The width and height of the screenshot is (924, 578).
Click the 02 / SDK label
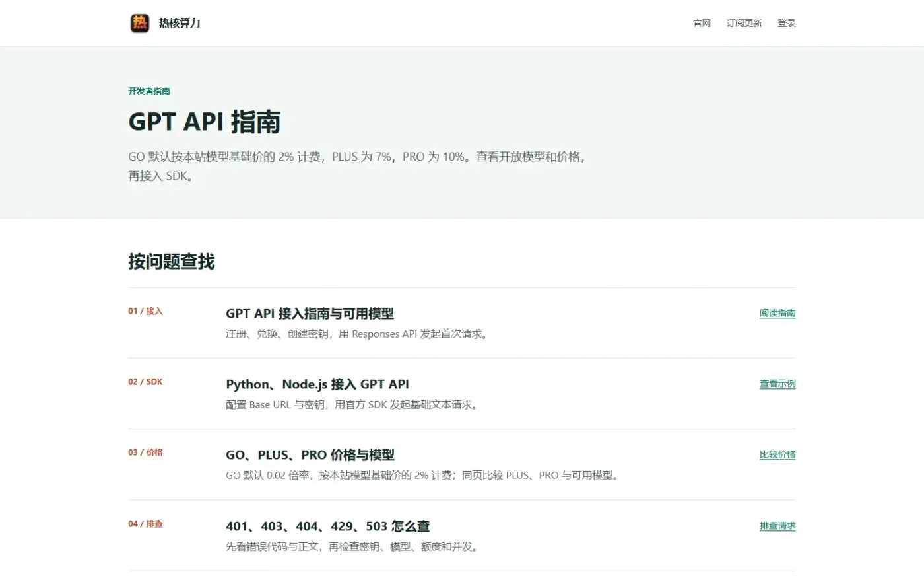[145, 382]
